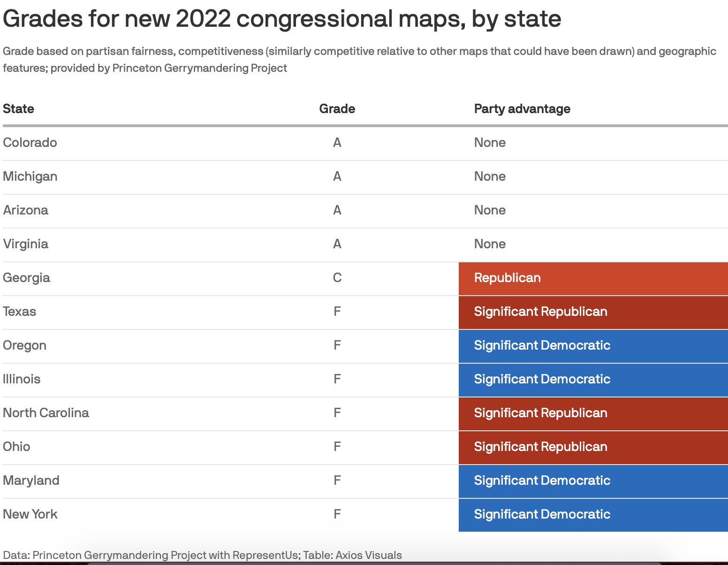
Task: Click New York's Significant Democratic cell
Action: coord(593,515)
